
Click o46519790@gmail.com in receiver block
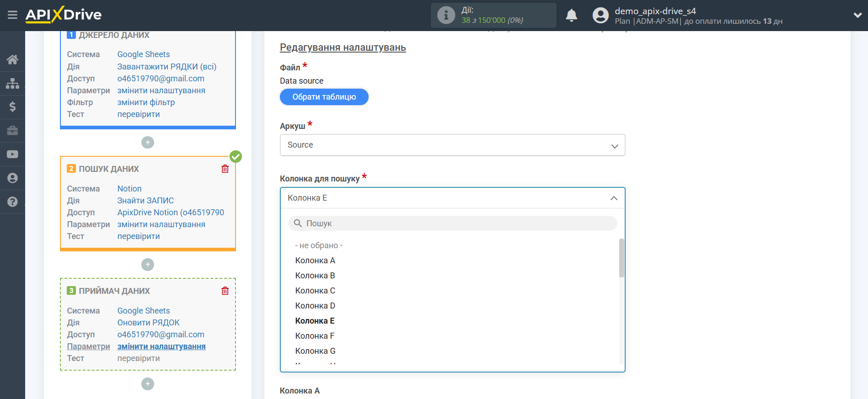161,335
